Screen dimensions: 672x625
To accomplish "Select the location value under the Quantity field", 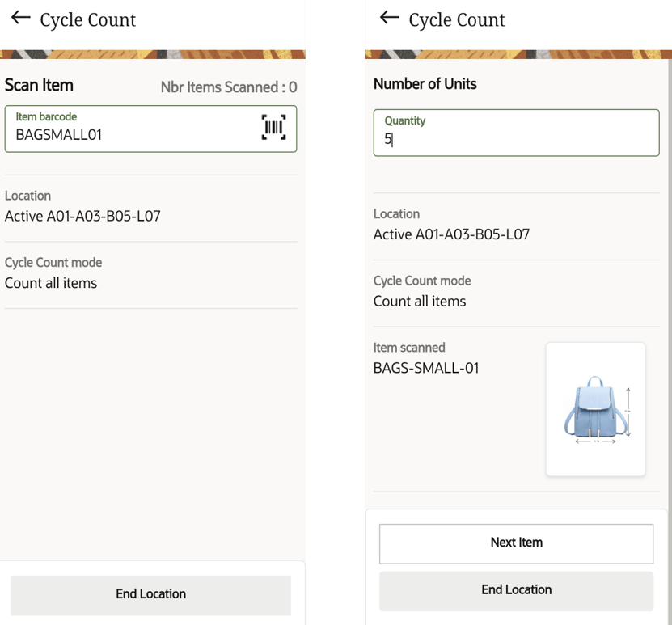I will pyautogui.click(x=451, y=234).
